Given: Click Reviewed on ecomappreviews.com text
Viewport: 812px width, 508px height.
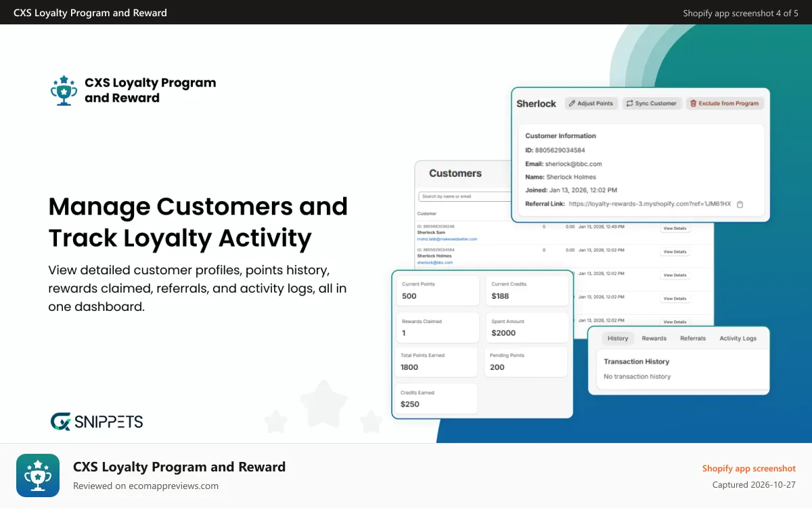Looking at the screenshot, I should click(x=145, y=486).
